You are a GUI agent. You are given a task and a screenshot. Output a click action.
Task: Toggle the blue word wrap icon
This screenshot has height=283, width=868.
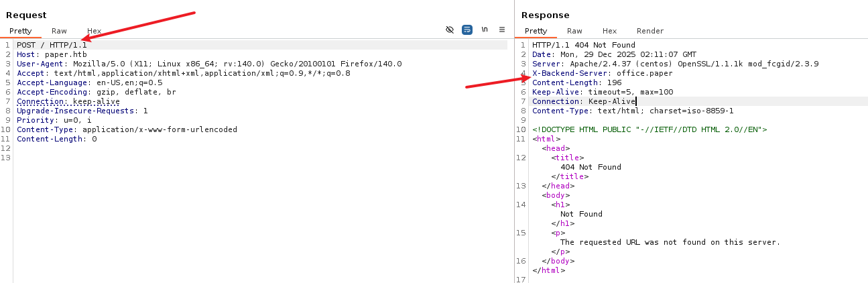[467, 30]
